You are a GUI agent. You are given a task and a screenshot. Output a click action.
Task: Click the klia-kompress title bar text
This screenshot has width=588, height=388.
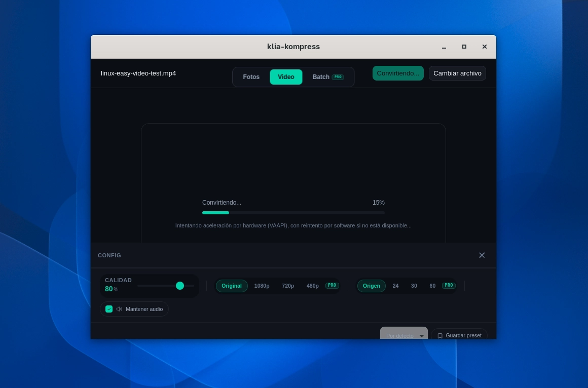click(293, 47)
